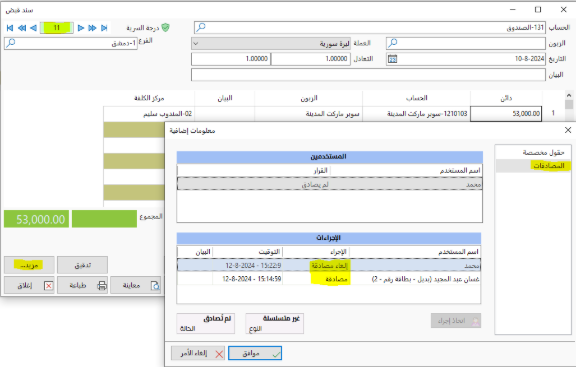
Task: Click the search magnifier in the الحساب field
Action: [201, 27]
